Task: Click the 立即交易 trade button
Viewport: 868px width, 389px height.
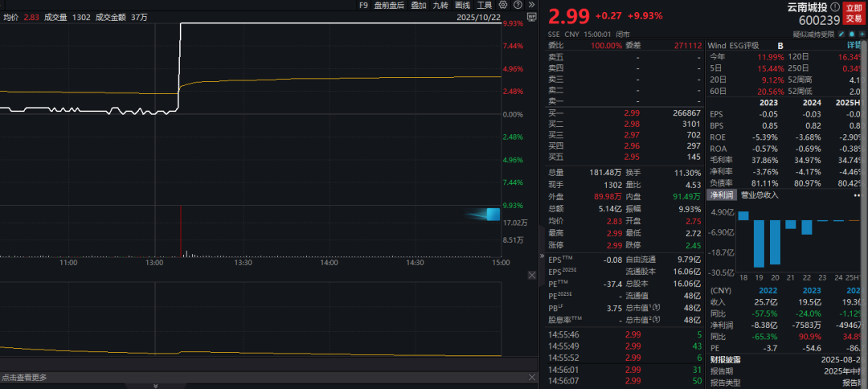Action: pos(854,13)
